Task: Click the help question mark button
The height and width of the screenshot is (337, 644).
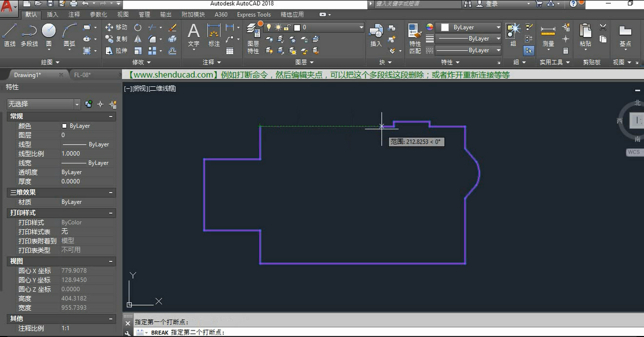Action: (x=574, y=4)
